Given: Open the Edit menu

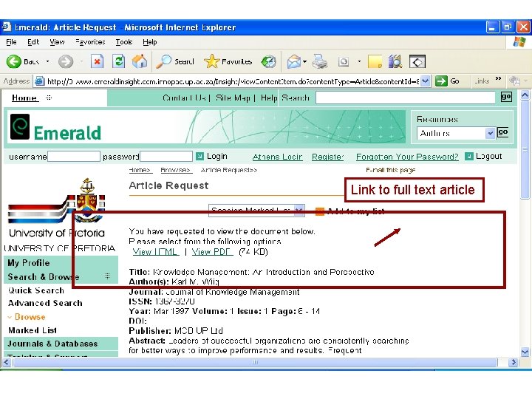Looking at the screenshot, I should click(33, 41).
